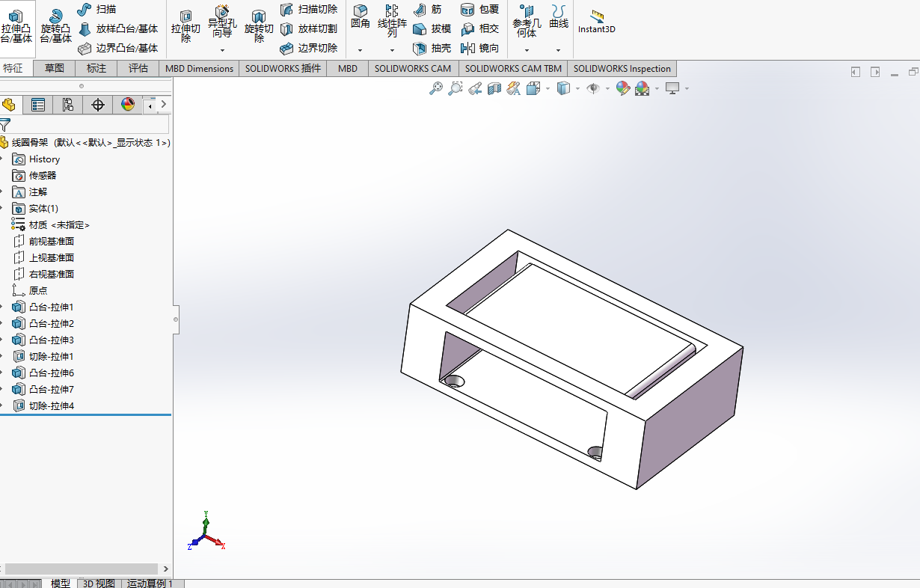Click the feature tree horizontal scrollbar
Image resolution: width=920 pixels, height=588 pixels.
(81, 569)
